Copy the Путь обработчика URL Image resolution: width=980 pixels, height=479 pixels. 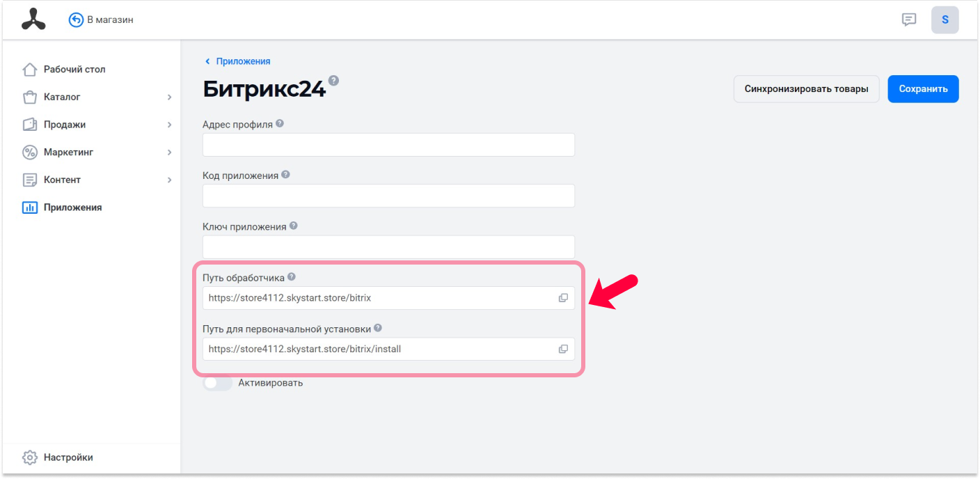[x=563, y=298]
